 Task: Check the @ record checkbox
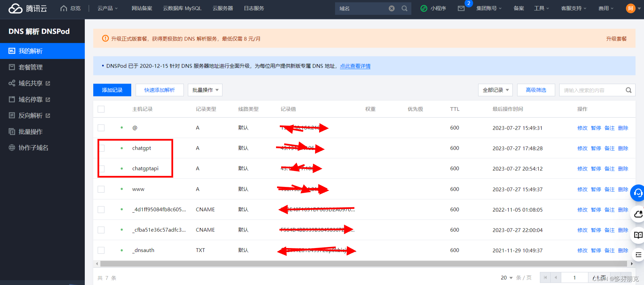pyautogui.click(x=101, y=128)
